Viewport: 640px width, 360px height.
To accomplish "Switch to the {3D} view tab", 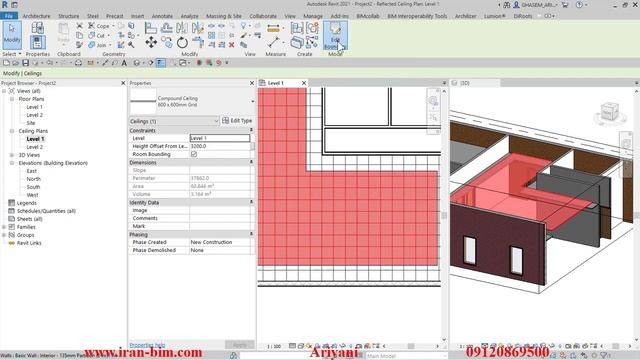I will (x=474, y=83).
